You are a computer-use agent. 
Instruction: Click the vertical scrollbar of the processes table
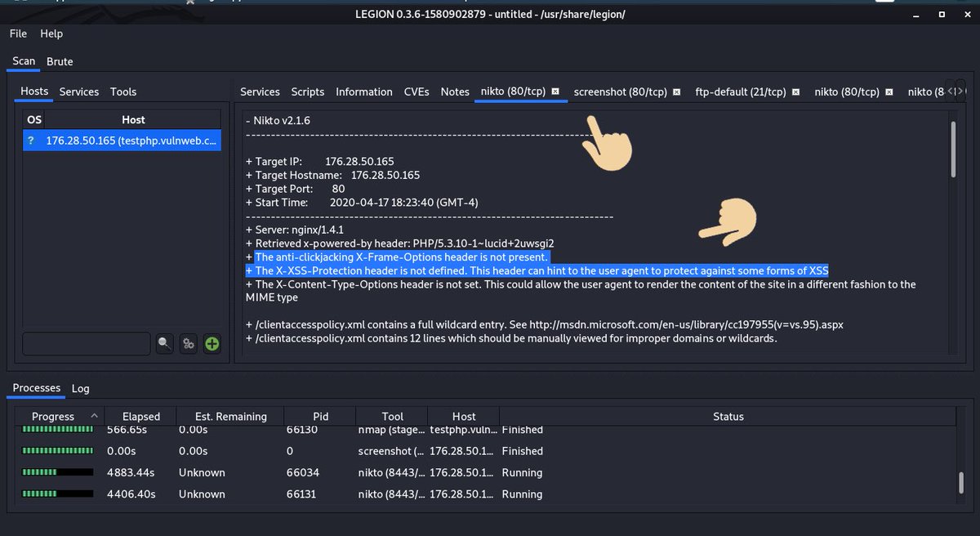click(x=961, y=484)
